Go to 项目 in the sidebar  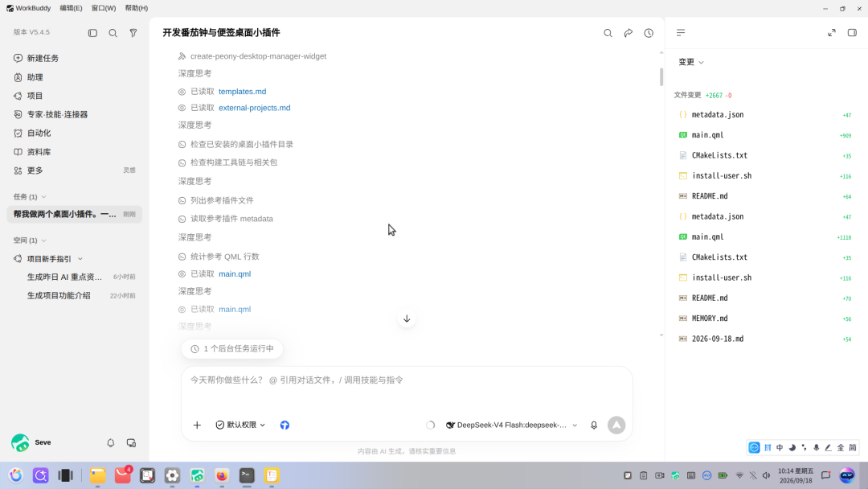click(x=74, y=96)
